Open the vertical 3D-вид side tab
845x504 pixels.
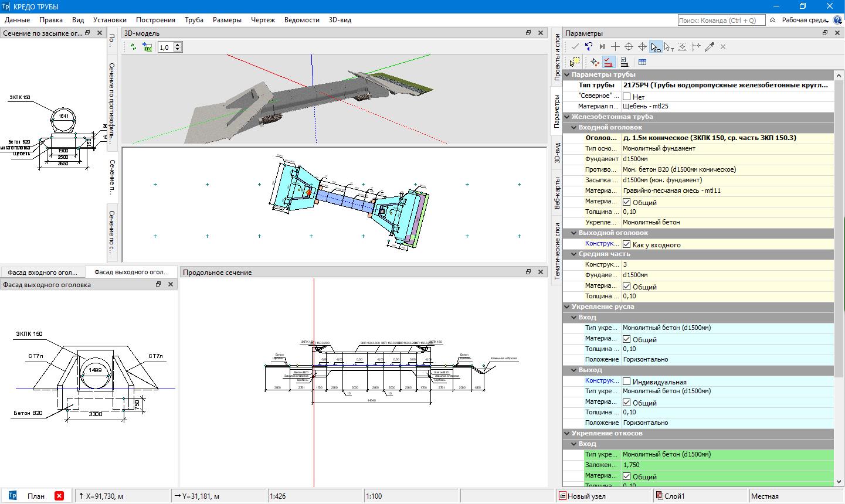tap(557, 152)
